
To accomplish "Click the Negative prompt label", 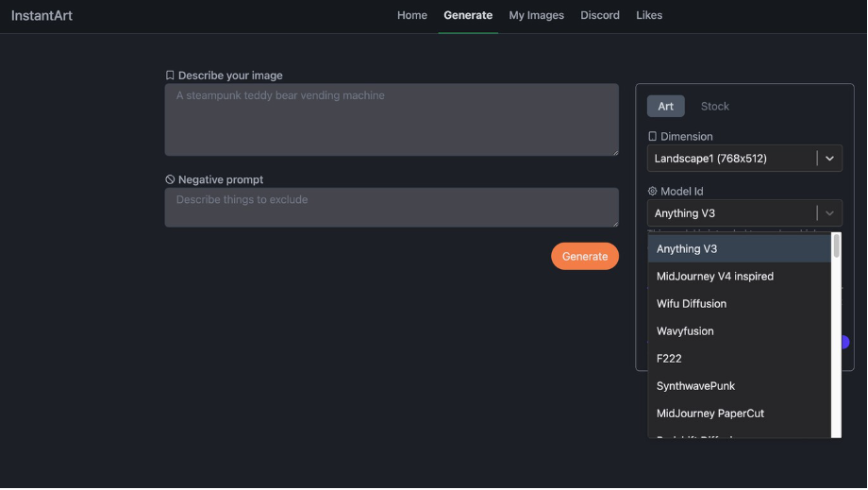I will pos(221,179).
